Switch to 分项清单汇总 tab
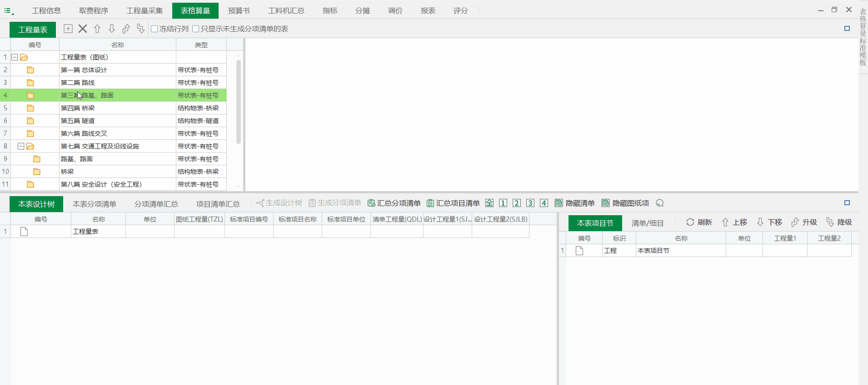 pos(156,204)
